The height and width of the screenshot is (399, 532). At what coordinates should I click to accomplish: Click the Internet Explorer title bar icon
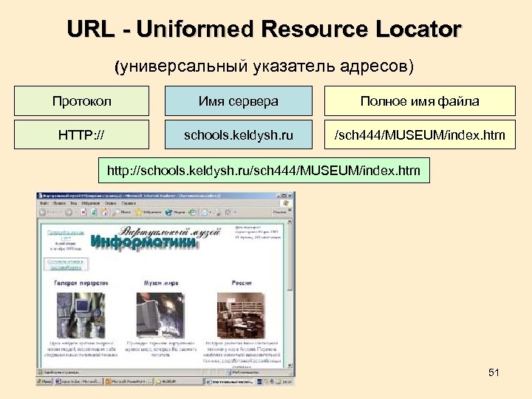pos(39,195)
